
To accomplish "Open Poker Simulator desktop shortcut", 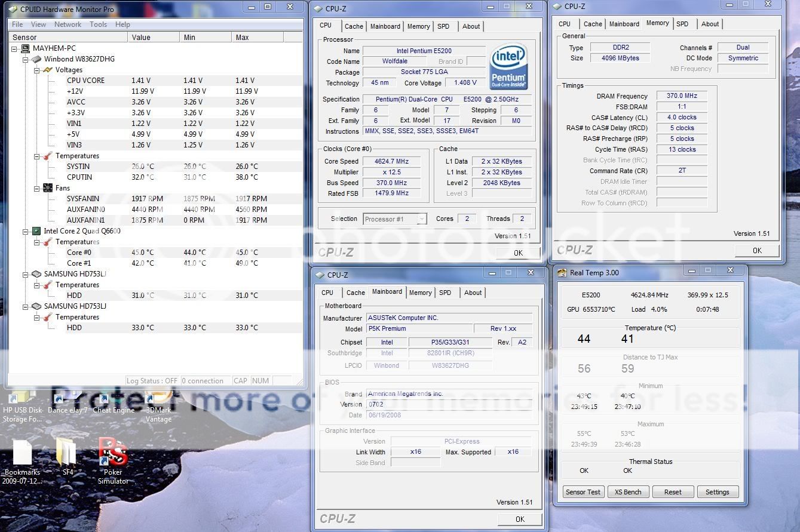I will [x=113, y=461].
